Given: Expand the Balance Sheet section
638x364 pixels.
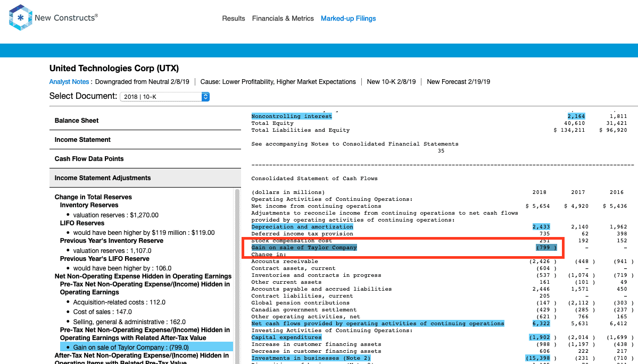Looking at the screenshot, I should pyautogui.click(x=145, y=121).
